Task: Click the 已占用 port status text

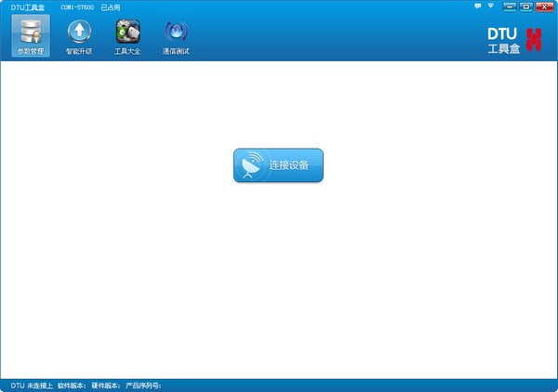Action: [x=111, y=7]
